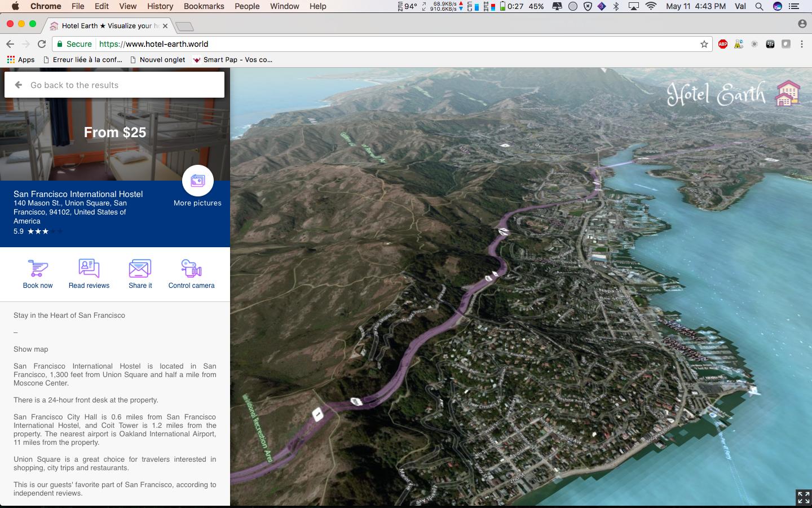Screen dimensions: 812x508
Task: Open the Nouvel onglet bookmark
Action: coord(157,59)
